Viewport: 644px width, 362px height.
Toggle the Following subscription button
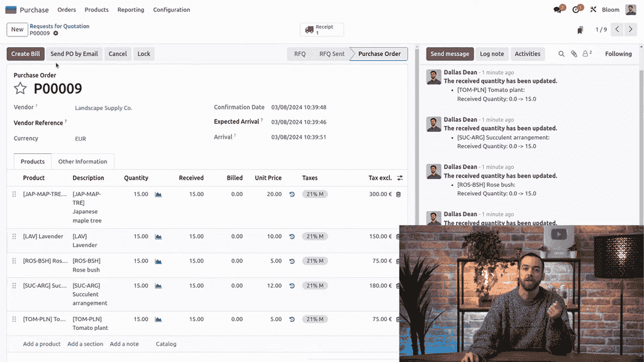[618, 54]
